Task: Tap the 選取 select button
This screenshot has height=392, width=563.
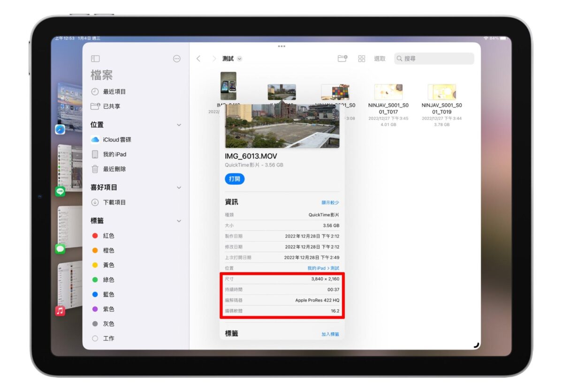Action: [x=380, y=59]
